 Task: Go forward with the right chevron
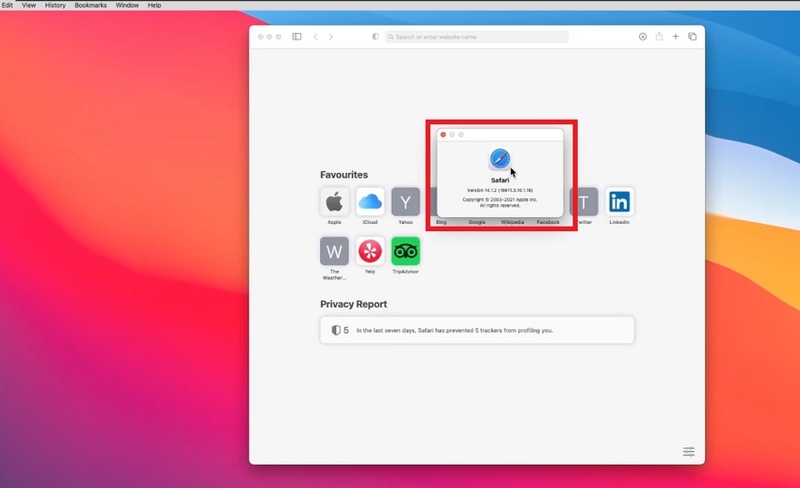(331, 37)
